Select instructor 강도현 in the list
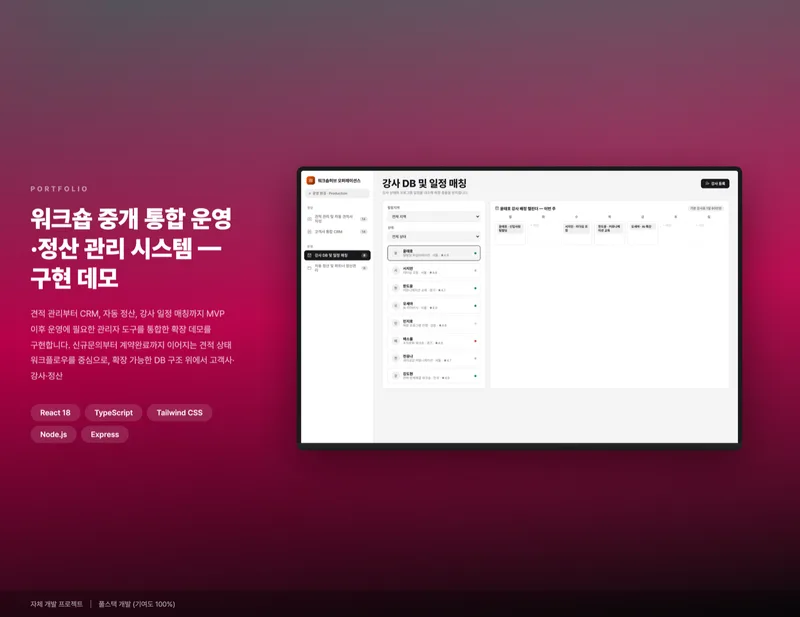Screen dimensions: 800x617 (434, 376)
